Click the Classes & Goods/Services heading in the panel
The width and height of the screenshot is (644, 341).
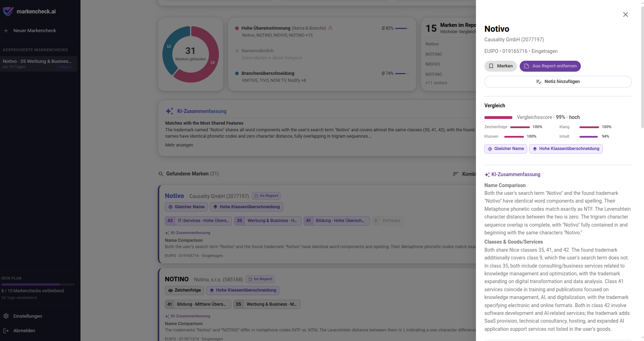coord(514,242)
